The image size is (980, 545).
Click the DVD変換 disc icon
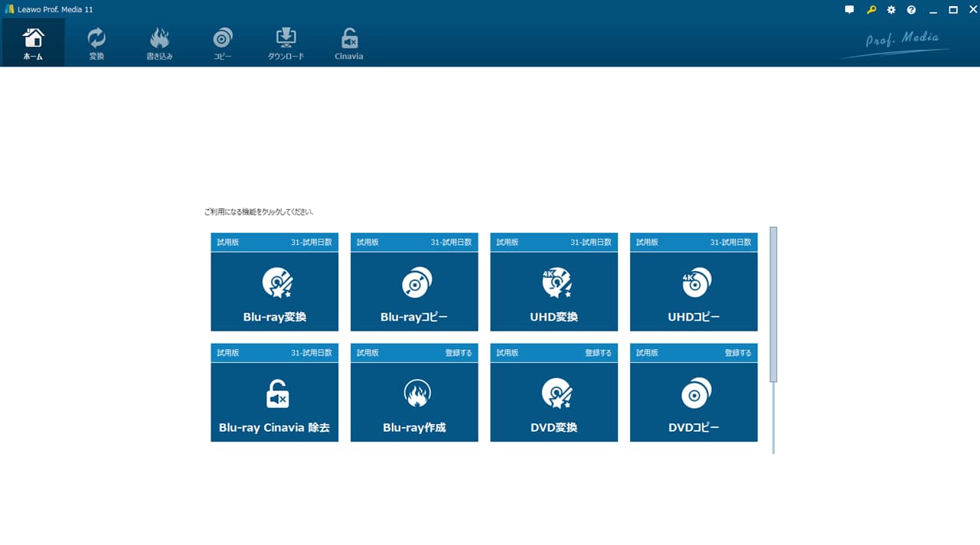tap(557, 394)
